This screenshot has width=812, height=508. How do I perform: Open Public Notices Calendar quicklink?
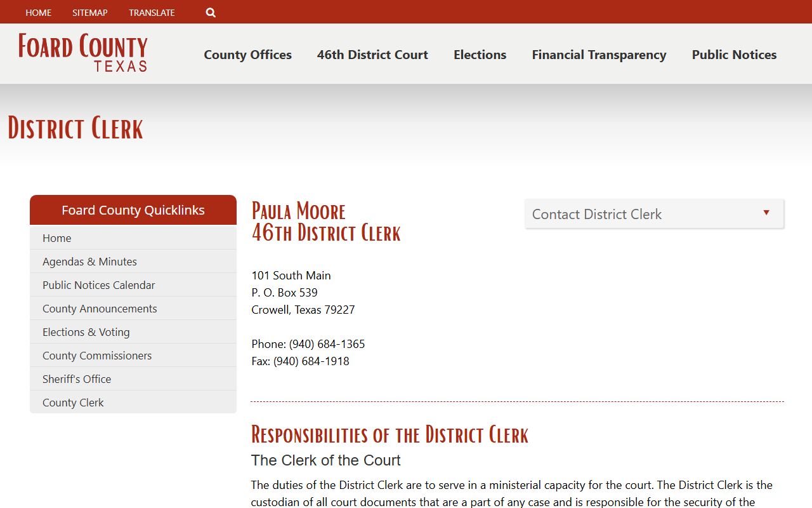pyautogui.click(x=133, y=285)
